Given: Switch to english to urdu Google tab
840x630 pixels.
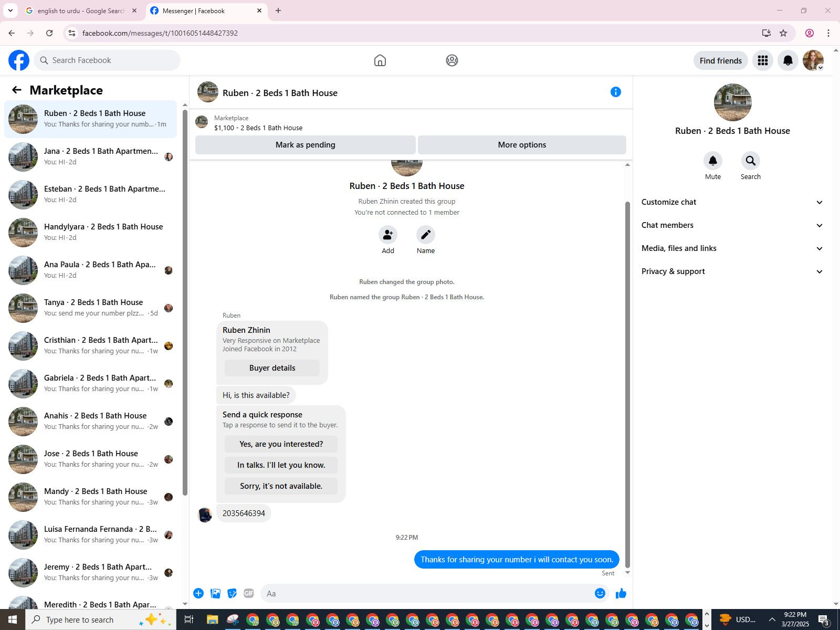Looking at the screenshot, I should point(81,10).
